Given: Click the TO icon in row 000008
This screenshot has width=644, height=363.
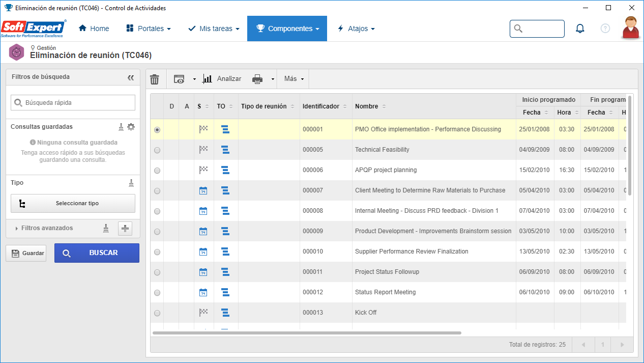Looking at the screenshot, I should (x=225, y=211).
